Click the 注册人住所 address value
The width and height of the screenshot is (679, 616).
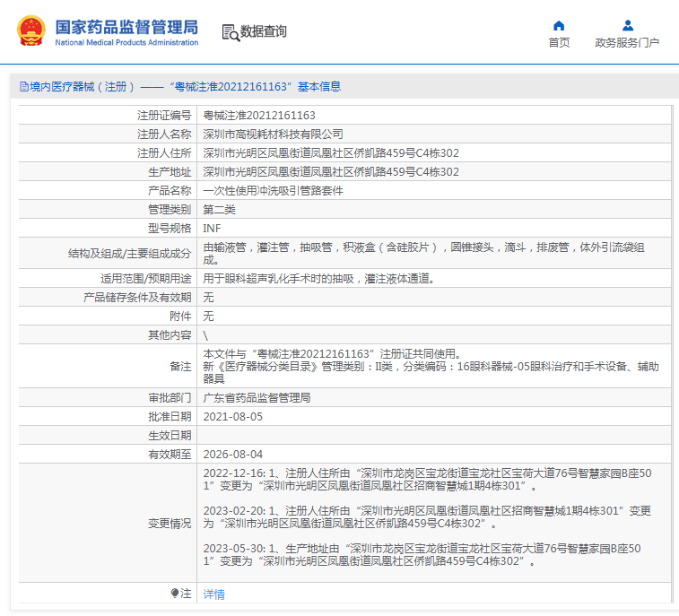(331, 153)
